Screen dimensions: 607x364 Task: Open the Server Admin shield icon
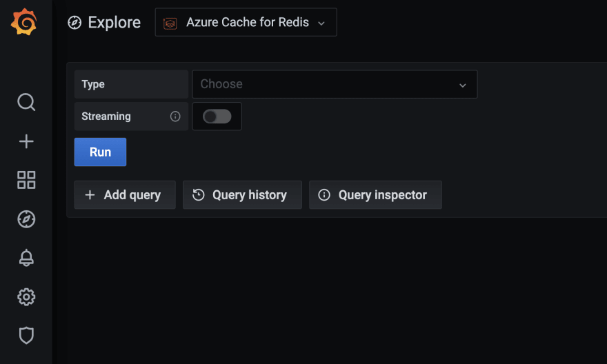coord(26,335)
